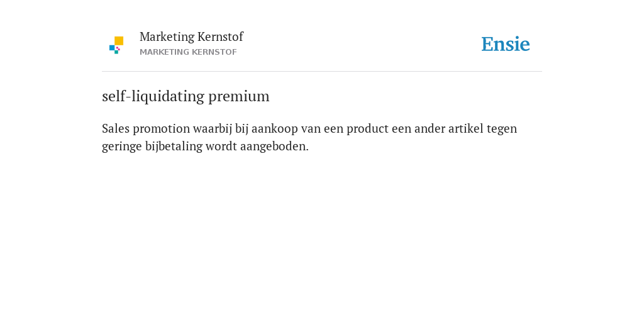Click the blue square in the logo
Screen dimensions: 644x322
click(x=112, y=48)
